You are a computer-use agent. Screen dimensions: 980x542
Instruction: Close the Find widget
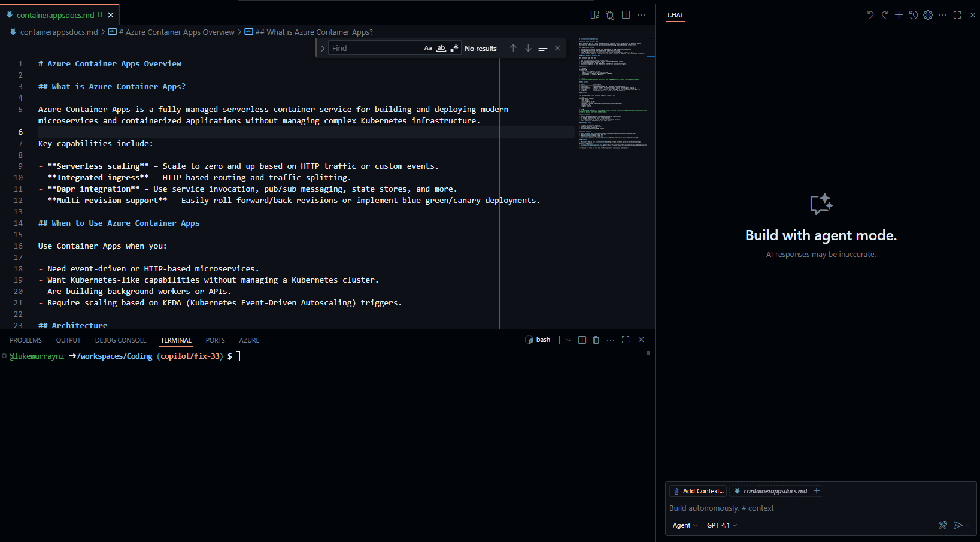click(x=557, y=48)
